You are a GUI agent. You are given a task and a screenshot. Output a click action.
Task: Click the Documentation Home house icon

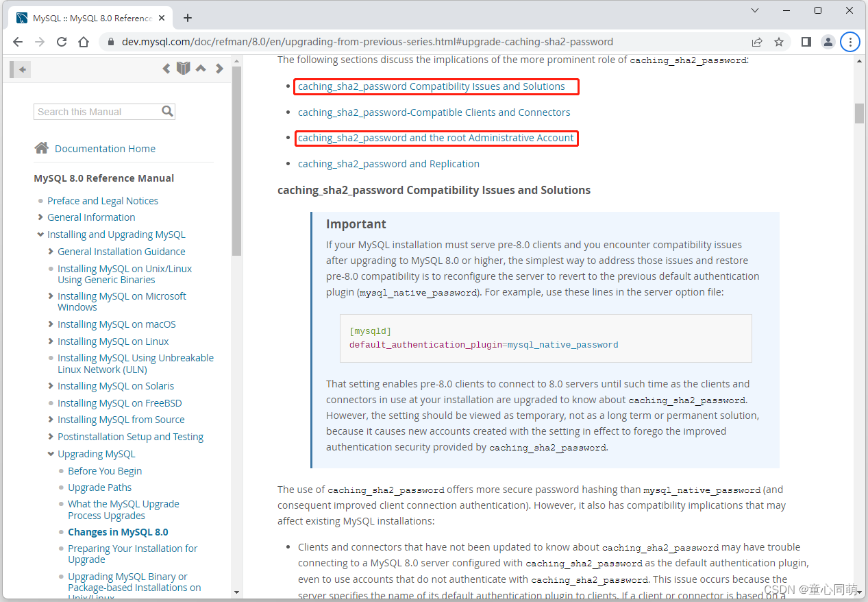tap(42, 148)
